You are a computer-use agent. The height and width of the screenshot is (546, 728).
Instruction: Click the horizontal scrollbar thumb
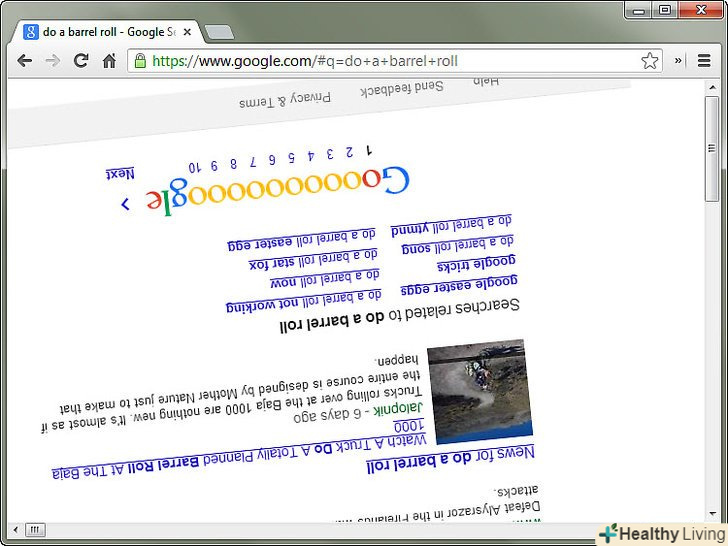coord(35,529)
